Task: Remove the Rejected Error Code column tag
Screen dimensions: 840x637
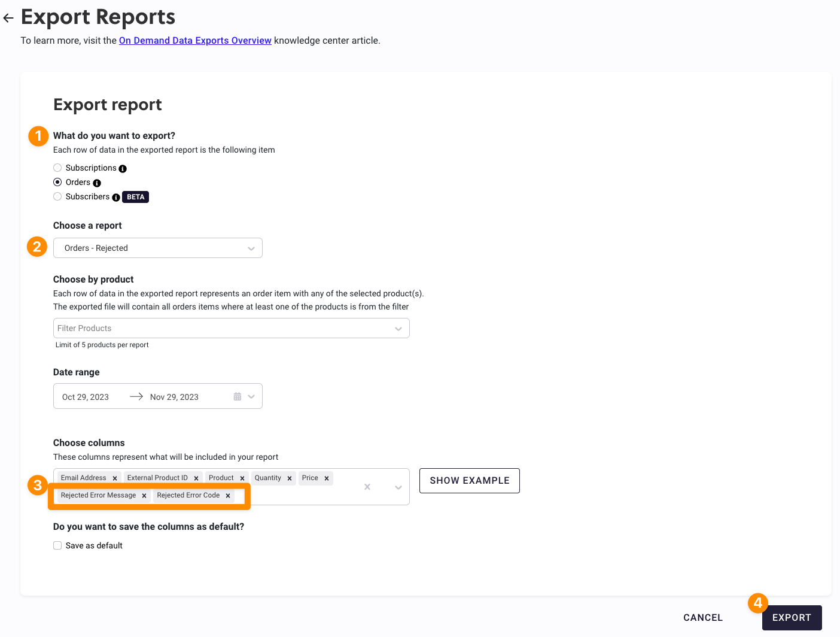Action: coord(228,496)
